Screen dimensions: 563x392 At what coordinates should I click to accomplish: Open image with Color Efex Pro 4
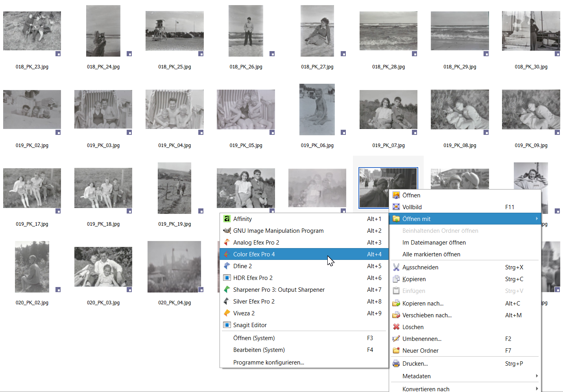click(254, 254)
